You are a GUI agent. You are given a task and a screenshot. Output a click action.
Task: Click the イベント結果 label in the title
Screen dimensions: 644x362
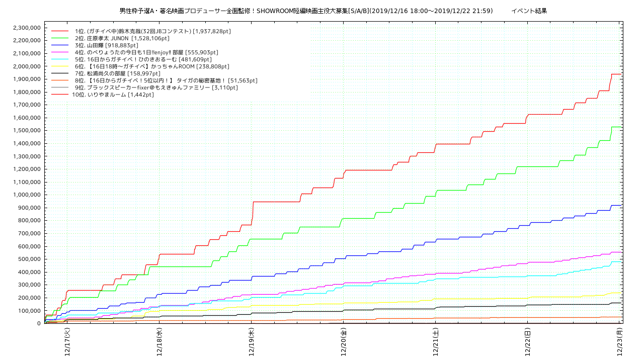(x=529, y=11)
